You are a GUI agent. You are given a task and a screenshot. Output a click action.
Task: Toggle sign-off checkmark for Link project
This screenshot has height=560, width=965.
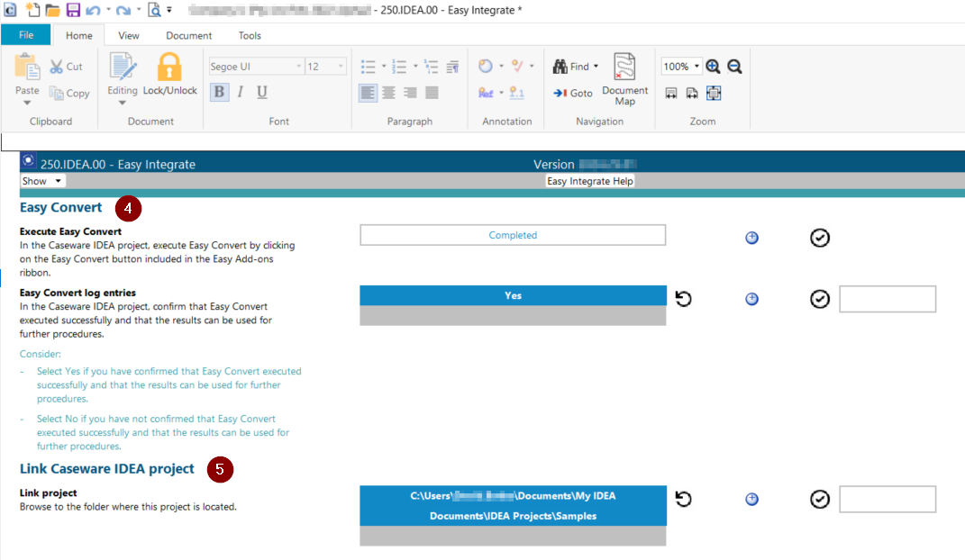[x=819, y=499]
